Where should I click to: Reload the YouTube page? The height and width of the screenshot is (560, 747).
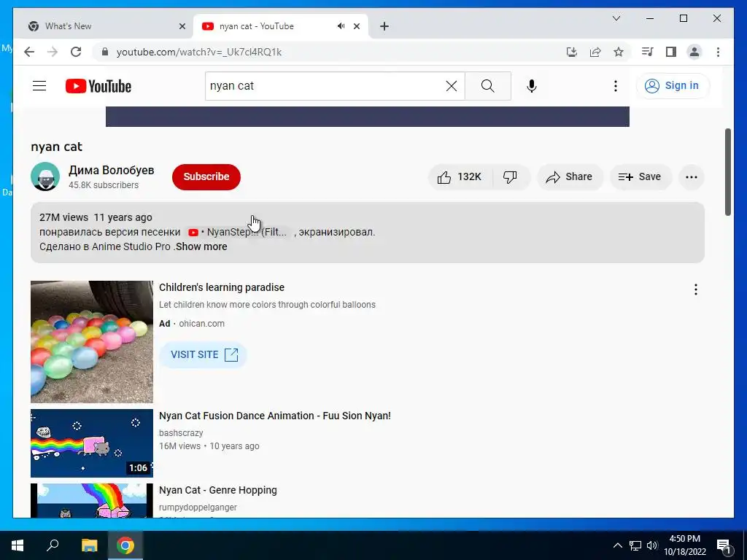tap(76, 52)
